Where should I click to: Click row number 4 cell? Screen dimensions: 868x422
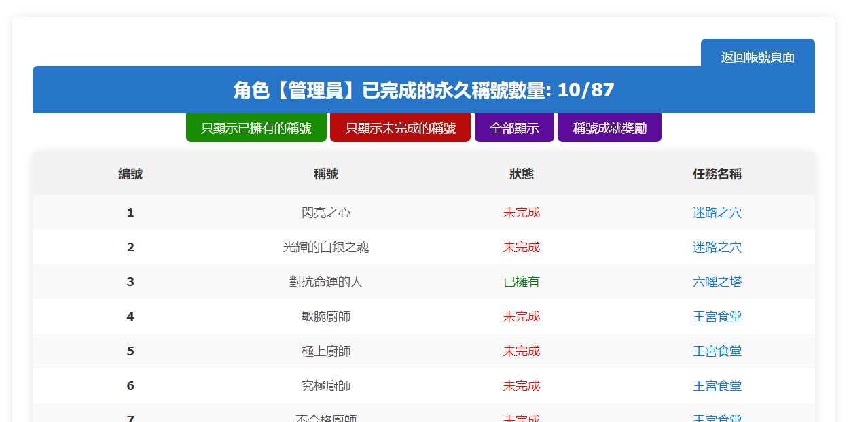[130, 317]
